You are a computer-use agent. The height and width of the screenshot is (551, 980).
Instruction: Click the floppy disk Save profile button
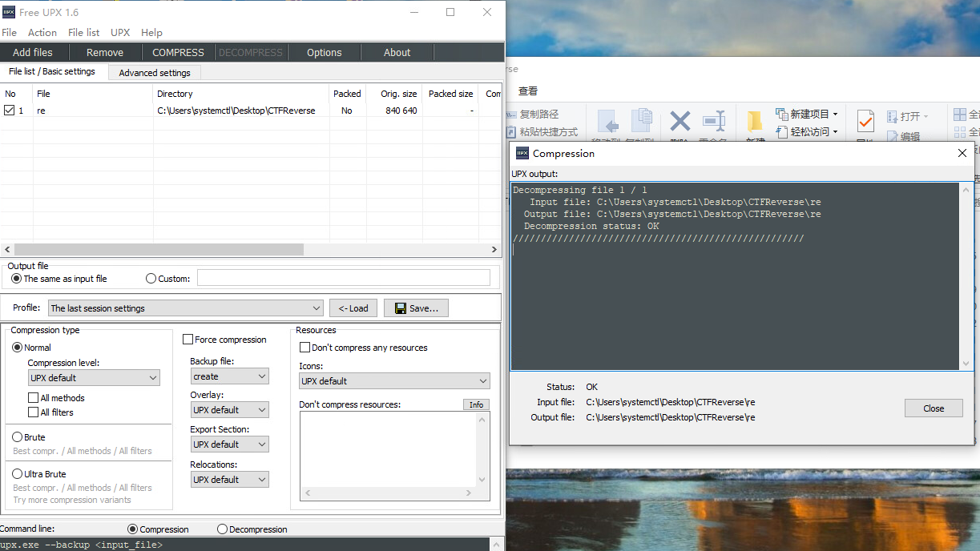(416, 308)
